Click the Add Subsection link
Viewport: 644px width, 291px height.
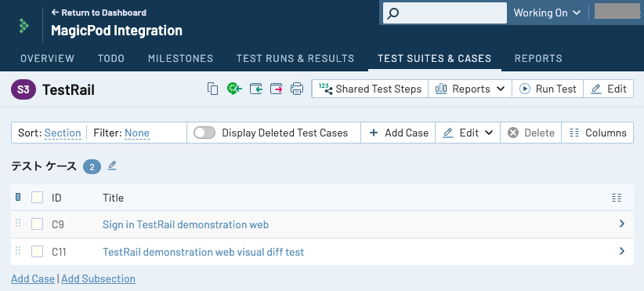98,278
